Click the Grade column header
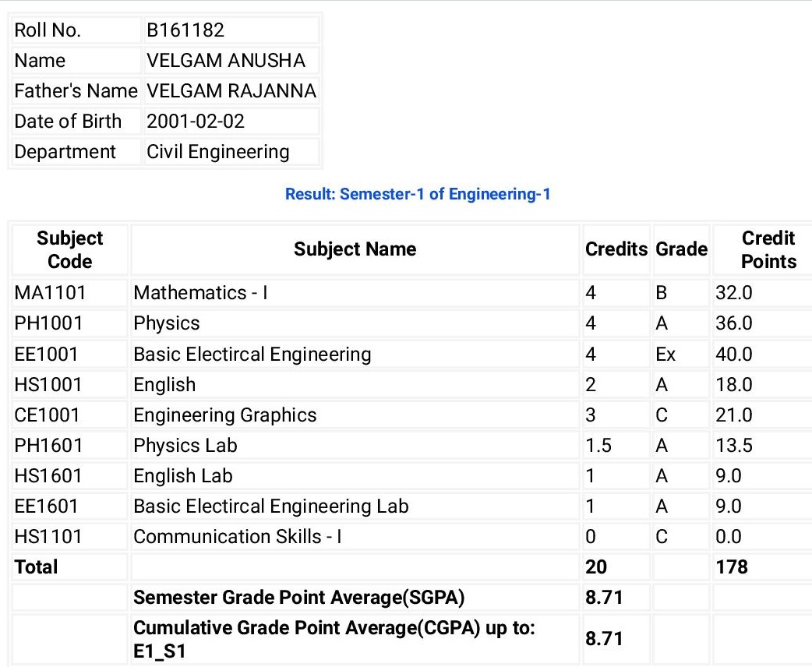Image resolution: width=812 pixels, height=667 pixels. (x=681, y=249)
